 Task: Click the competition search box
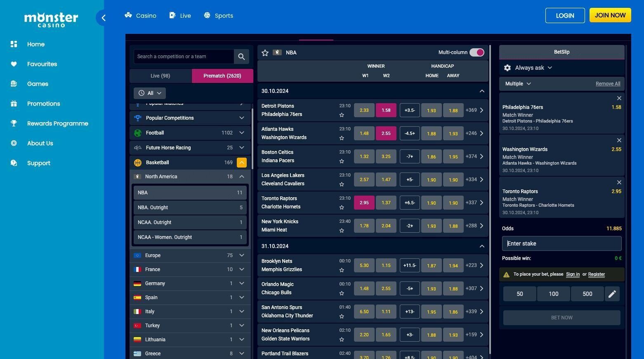184,57
